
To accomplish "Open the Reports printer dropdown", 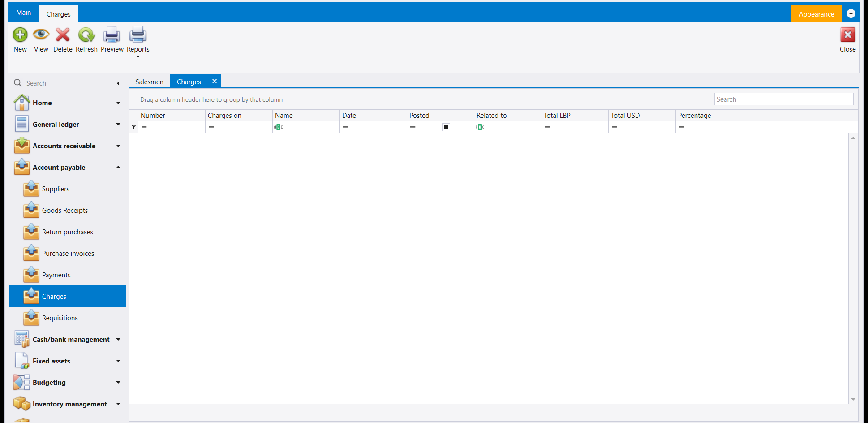I will (138, 42).
